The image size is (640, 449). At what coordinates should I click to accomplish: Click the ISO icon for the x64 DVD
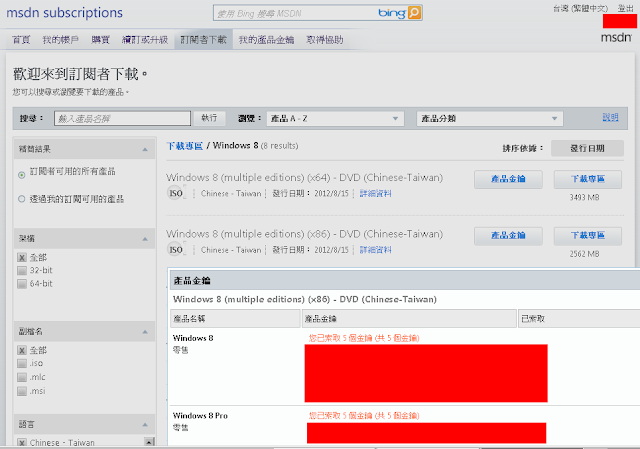(176, 193)
